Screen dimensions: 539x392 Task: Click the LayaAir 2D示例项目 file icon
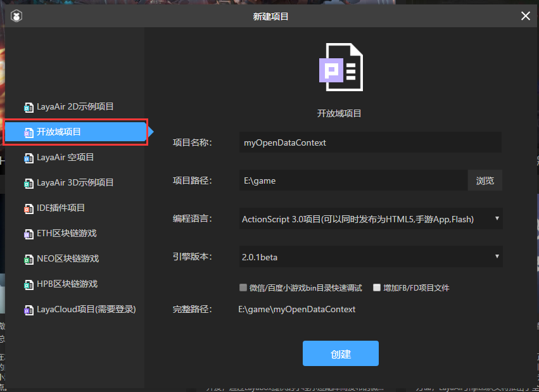tap(29, 107)
